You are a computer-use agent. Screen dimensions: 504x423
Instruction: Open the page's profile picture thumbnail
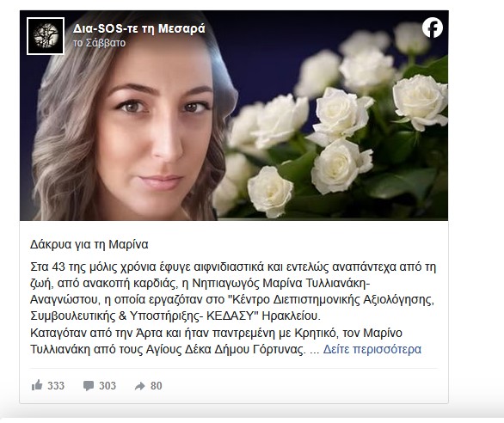coord(46,36)
